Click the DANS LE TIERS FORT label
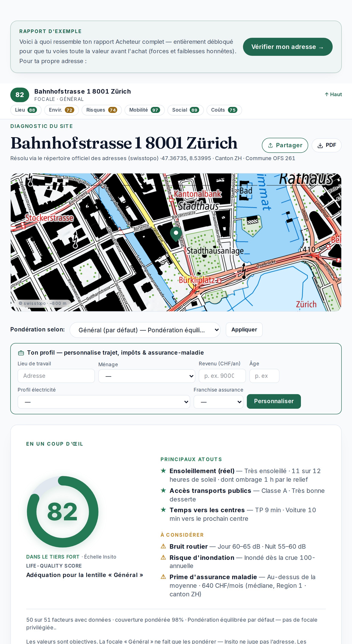Image resolution: width=352 pixels, height=644 pixels. [x=53, y=557]
